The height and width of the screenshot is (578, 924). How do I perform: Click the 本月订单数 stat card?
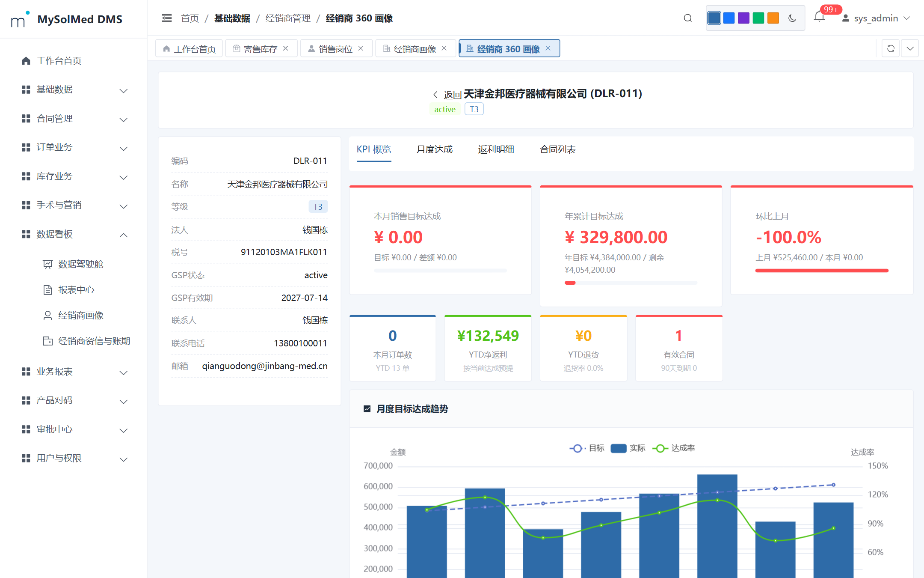coord(393,349)
